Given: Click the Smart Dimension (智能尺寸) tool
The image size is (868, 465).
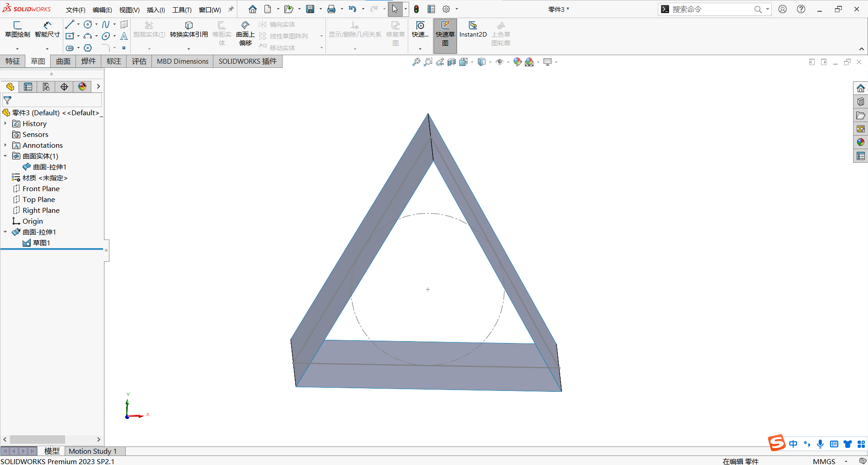Looking at the screenshot, I should point(47,28).
